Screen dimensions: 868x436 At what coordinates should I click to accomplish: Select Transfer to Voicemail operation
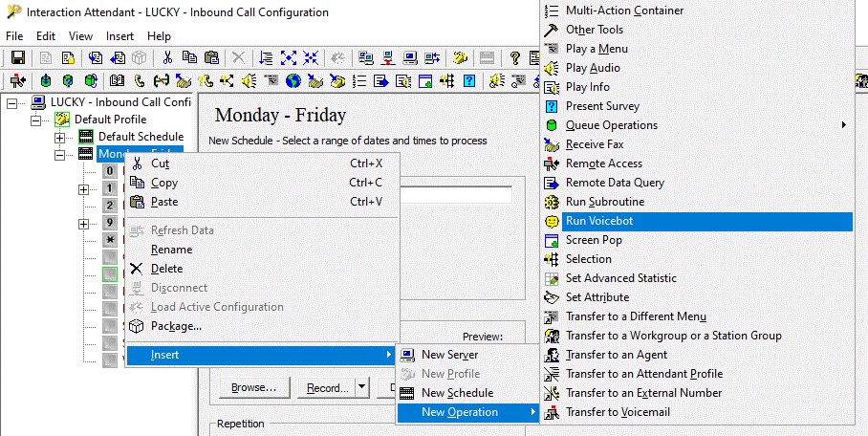pos(617,412)
